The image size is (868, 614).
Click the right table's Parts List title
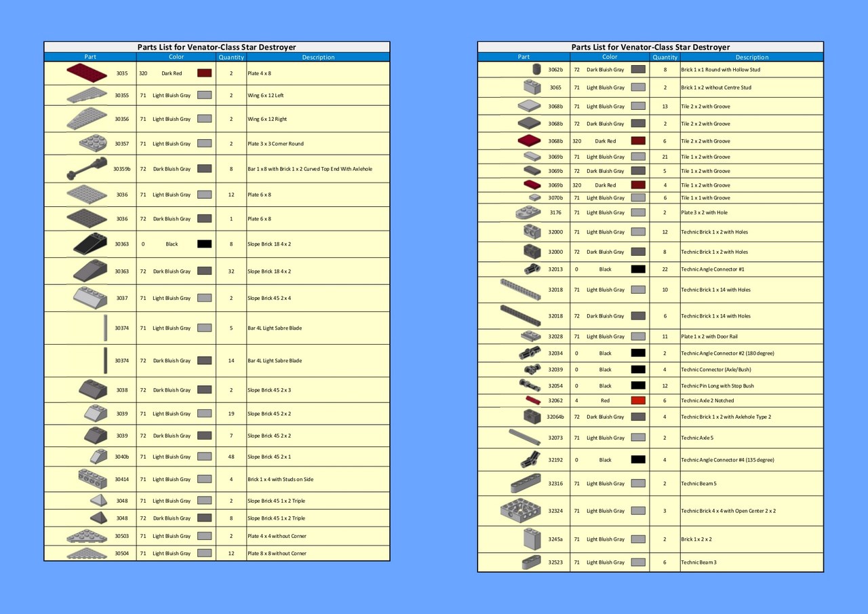pos(650,47)
